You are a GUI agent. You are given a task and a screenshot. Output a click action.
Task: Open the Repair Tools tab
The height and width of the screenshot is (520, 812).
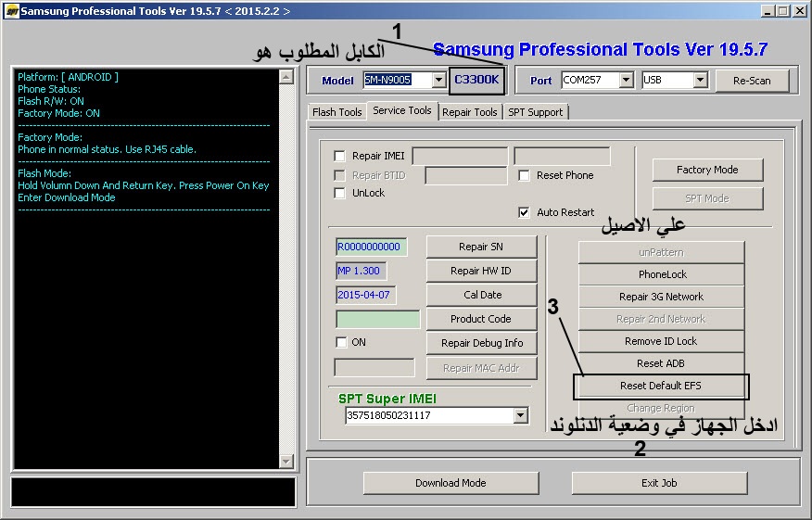click(x=470, y=112)
